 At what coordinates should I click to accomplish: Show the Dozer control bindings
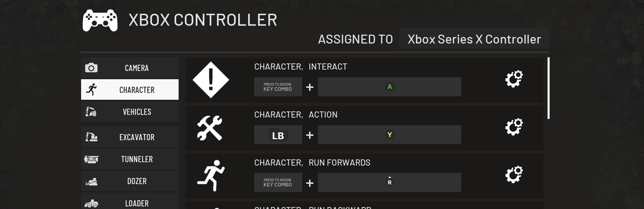(130, 181)
